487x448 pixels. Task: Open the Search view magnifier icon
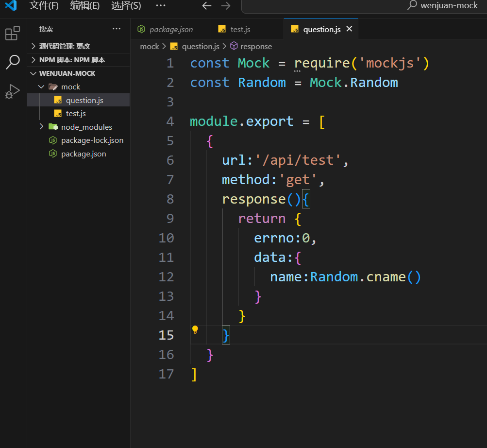(x=13, y=62)
